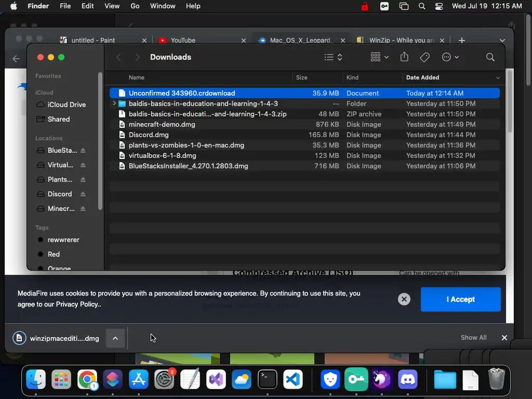Viewport: 532px width, 399px height.
Task: Open Spotlight search in menu bar
Action: [x=422, y=6]
